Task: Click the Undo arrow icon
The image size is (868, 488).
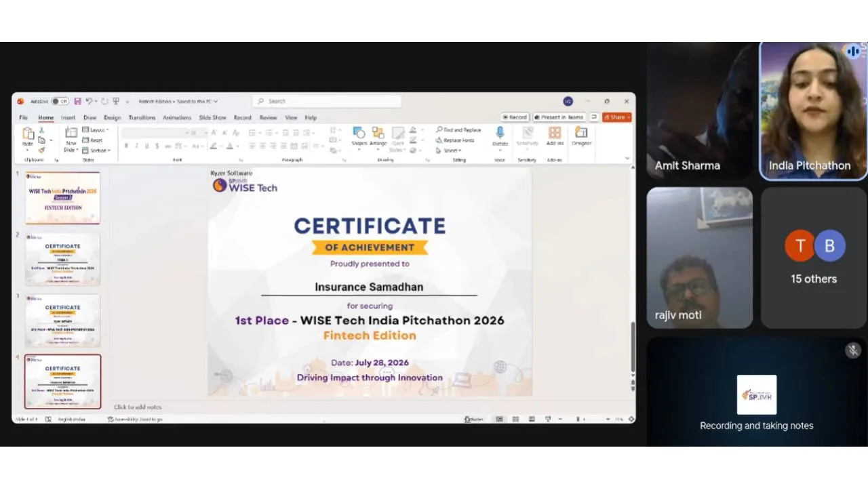Action: (89, 101)
